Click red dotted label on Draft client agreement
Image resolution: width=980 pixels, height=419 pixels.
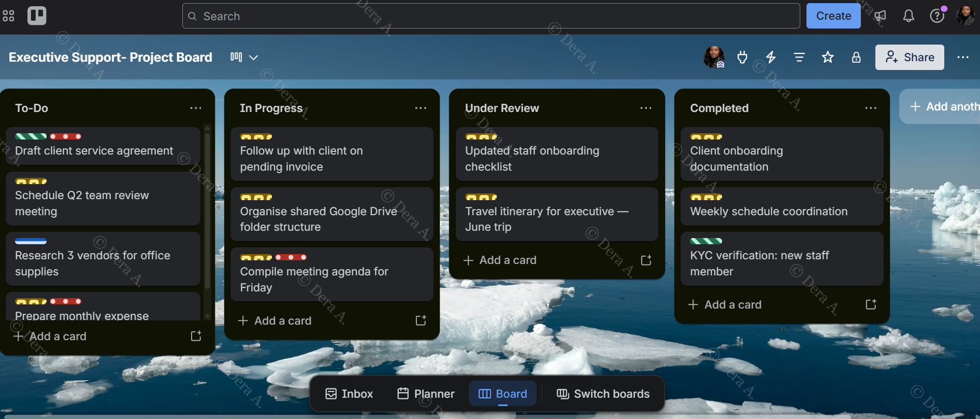[66, 136]
